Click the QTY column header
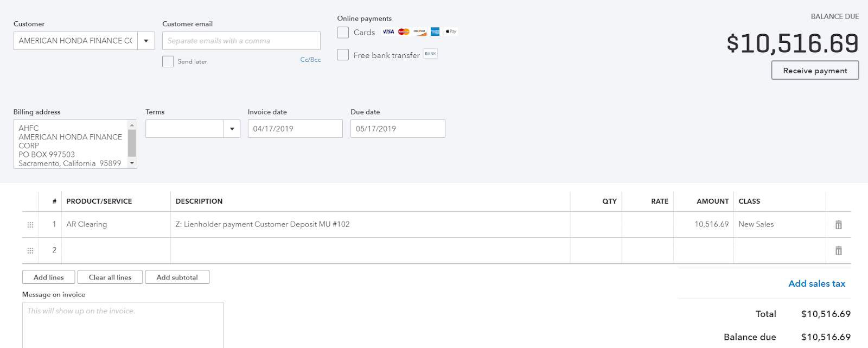Image resolution: width=868 pixels, height=348 pixels. coord(609,201)
